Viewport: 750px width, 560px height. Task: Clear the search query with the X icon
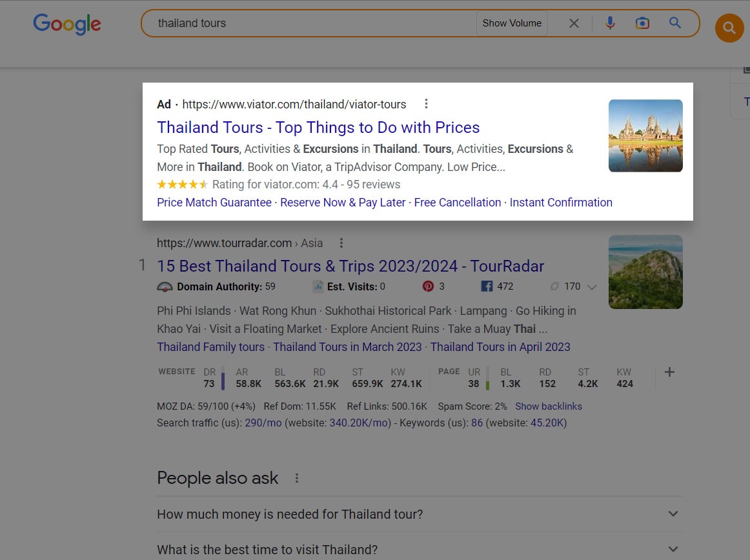[573, 23]
